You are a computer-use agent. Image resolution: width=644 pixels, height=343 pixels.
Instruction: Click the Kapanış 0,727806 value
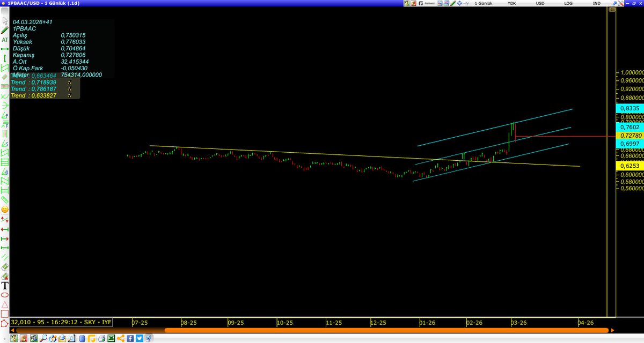73,55
